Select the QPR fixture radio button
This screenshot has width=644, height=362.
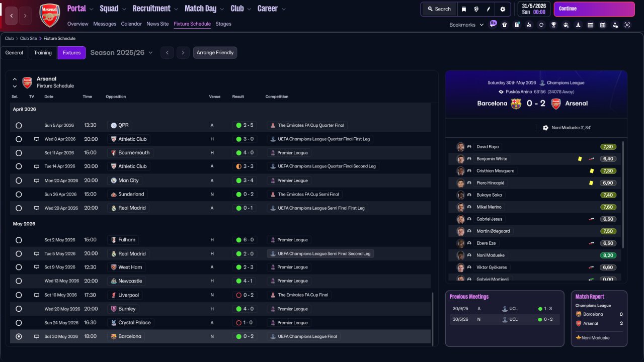click(19, 125)
